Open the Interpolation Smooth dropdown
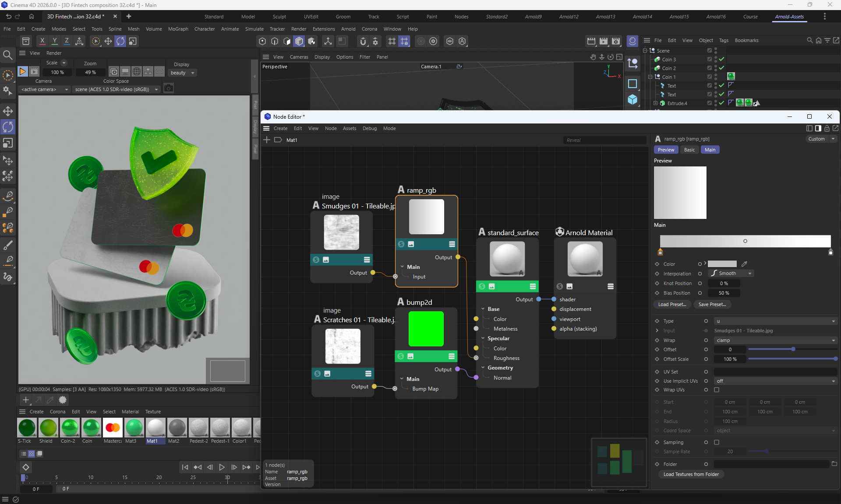The width and height of the screenshot is (841, 504). pyautogui.click(x=731, y=273)
